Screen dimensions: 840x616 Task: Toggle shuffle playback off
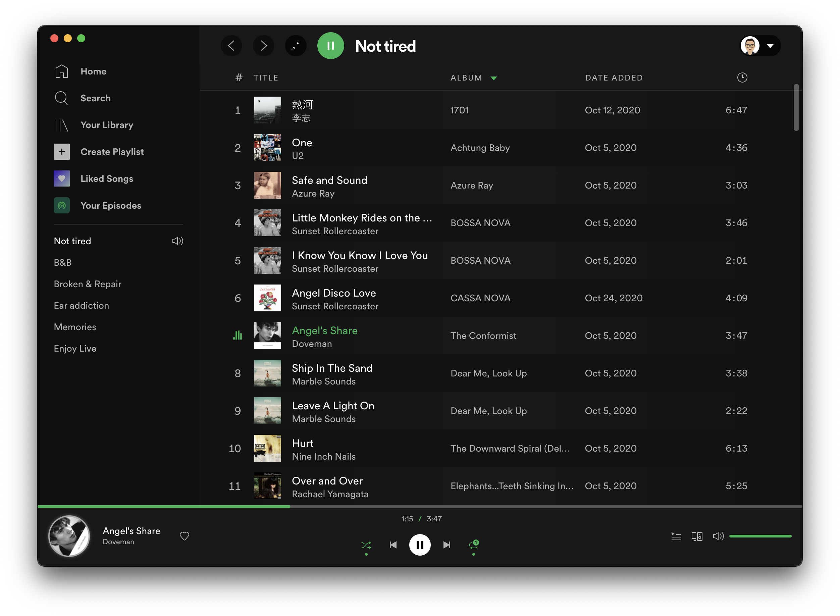[366, 545]
